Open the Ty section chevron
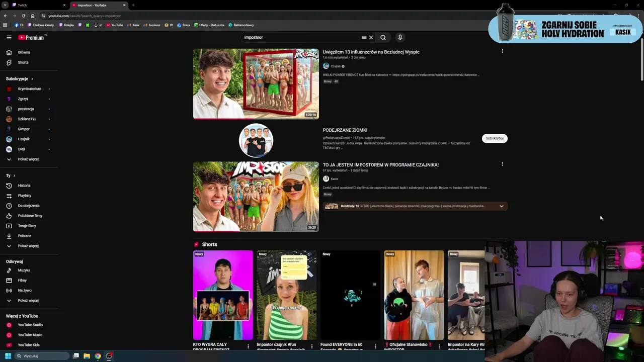644x362 pixels. click(14, 175)
